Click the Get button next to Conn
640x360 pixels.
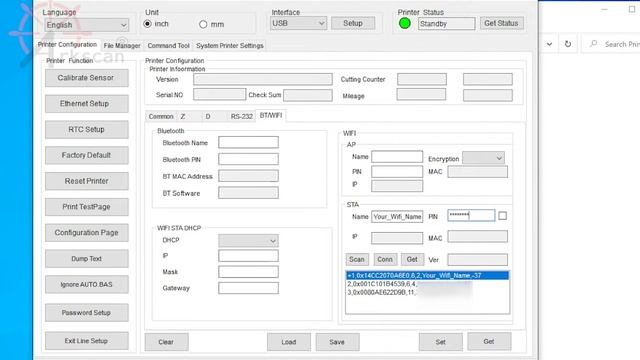412,259
